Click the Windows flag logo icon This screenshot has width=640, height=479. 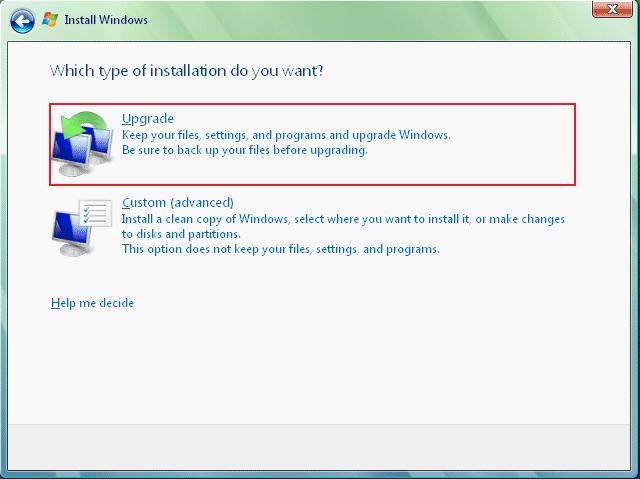[x=50, y=20]
